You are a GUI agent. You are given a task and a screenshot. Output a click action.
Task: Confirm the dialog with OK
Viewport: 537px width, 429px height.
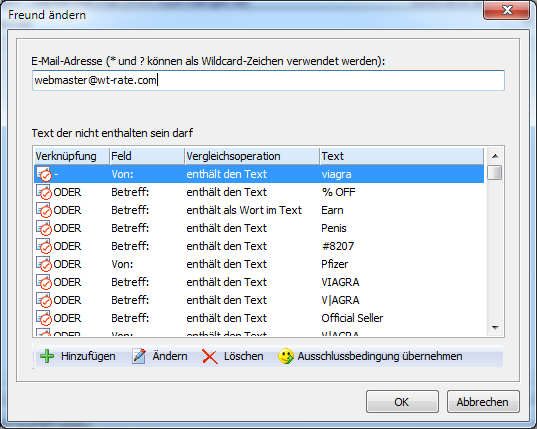coord(402,402)
